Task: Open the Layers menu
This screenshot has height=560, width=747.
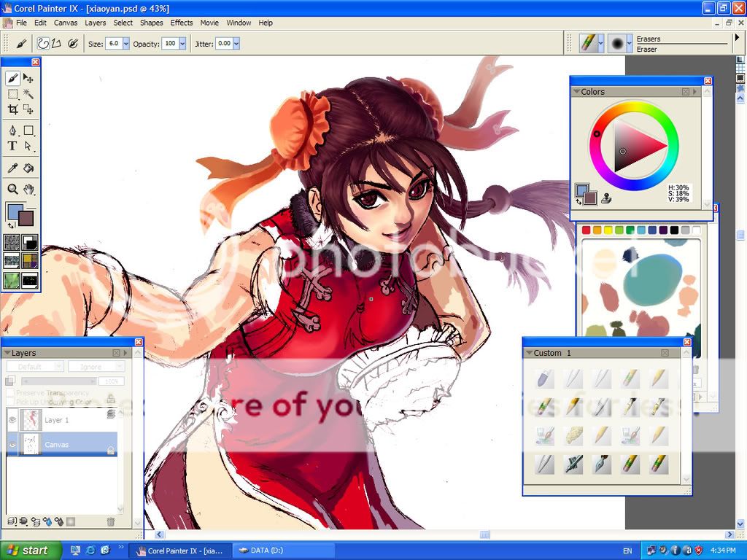Action: (x=96, y=23)
